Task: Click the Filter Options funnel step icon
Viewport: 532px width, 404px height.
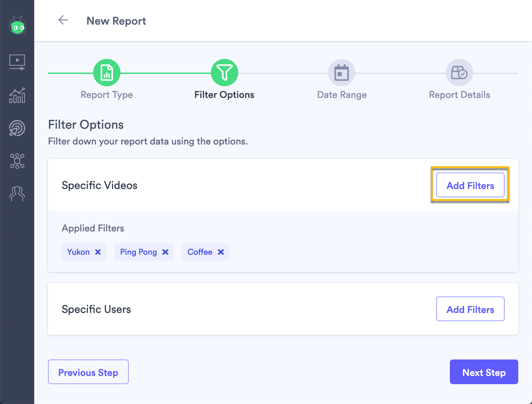Action: tap(225, 73)
